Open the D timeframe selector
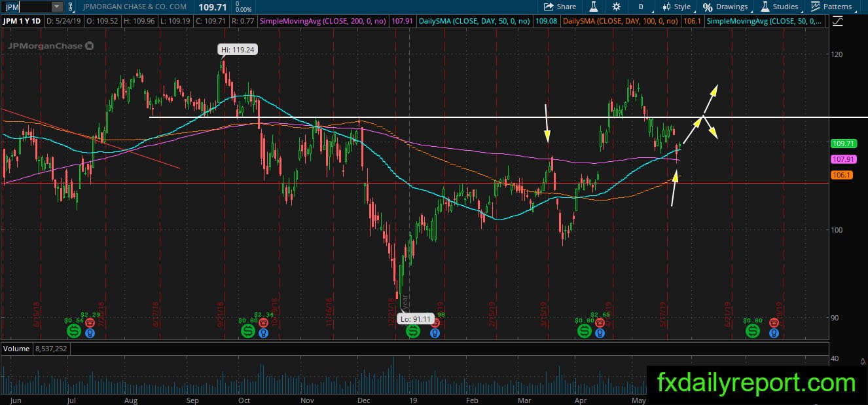Image resolution: width=868 pixels, height=405 pixels. 641,7
